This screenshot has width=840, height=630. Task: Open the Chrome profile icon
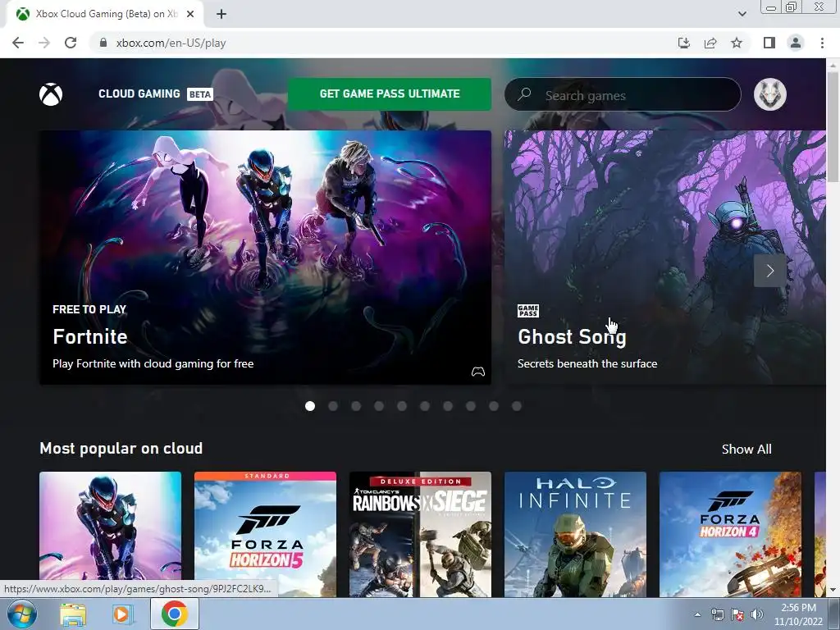pyautogui.click(x=796, y=43)
